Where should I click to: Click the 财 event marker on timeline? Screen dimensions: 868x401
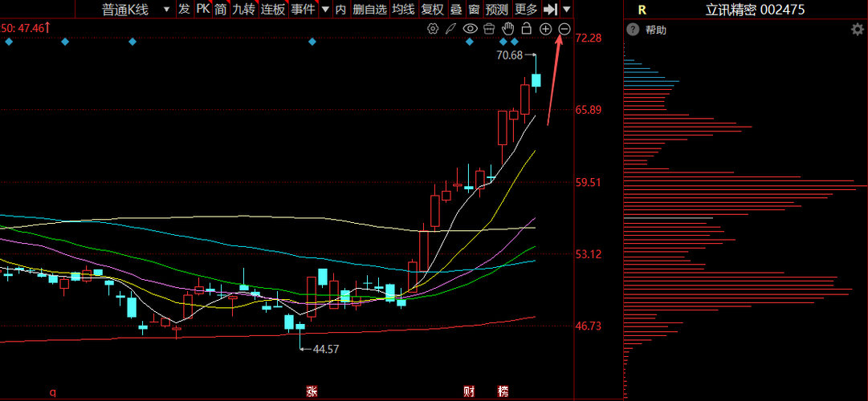pyautogui.click(x=469, y=391)
